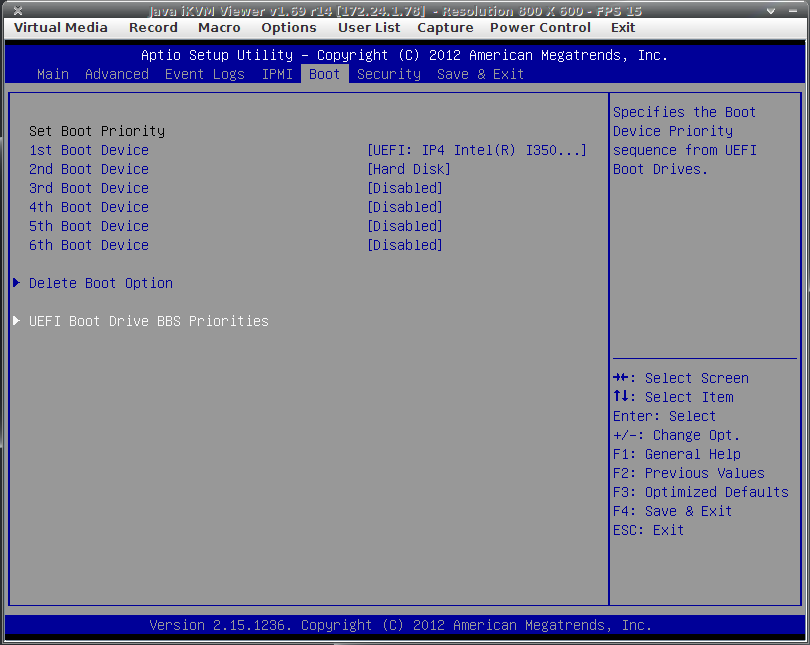
Task: Select the 3rd Boot Device Disabled value
Action: pos(405,188)
